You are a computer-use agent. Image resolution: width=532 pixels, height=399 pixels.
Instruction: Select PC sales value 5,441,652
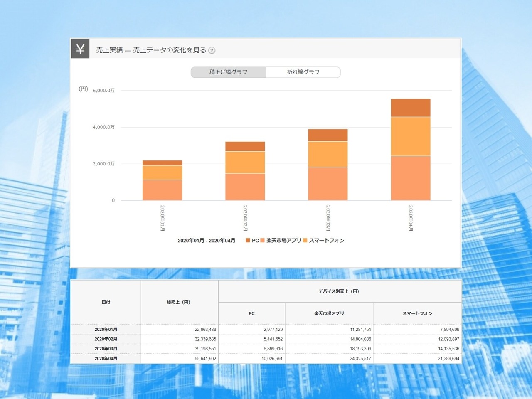point(273,339)
